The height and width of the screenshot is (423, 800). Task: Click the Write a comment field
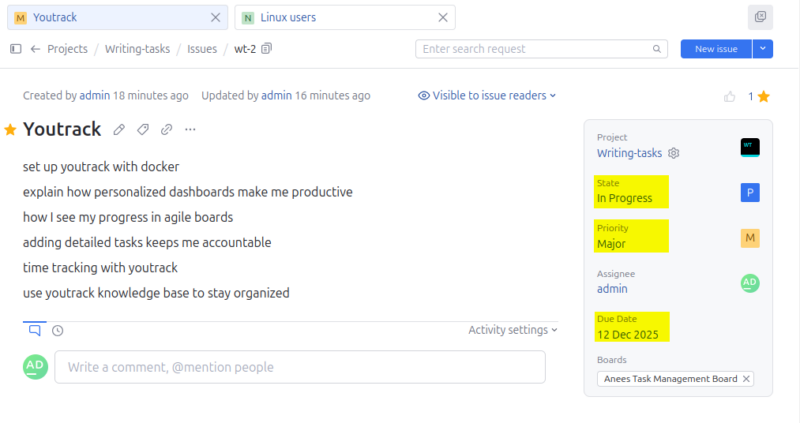point(300,367)
